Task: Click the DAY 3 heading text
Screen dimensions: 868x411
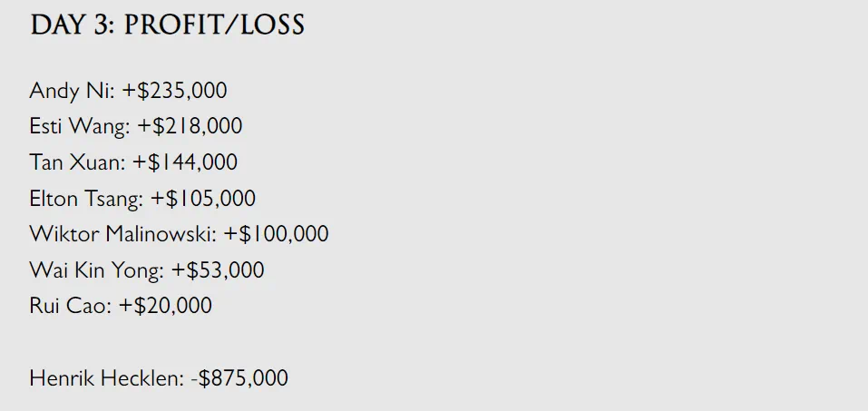Action: click(72, 25)
